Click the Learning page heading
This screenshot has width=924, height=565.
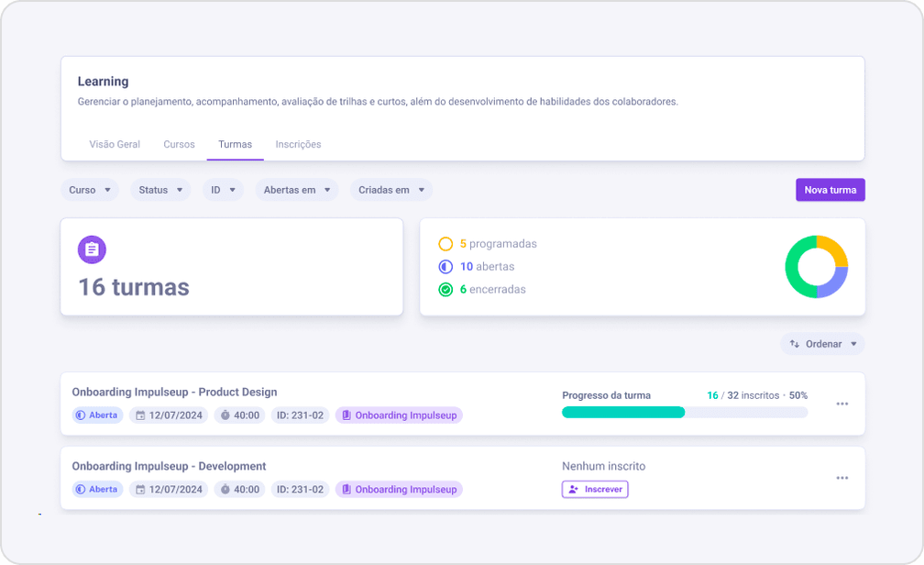[x=103, y=82]
